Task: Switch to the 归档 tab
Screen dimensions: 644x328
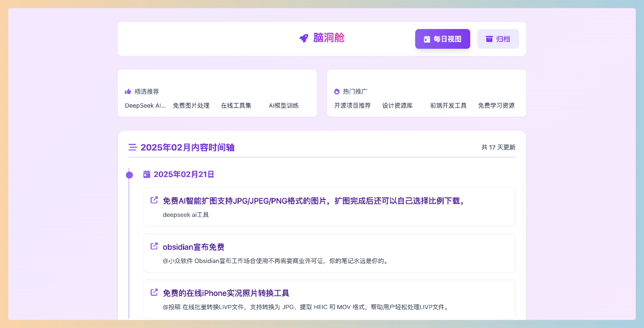Action: point(498,39)
